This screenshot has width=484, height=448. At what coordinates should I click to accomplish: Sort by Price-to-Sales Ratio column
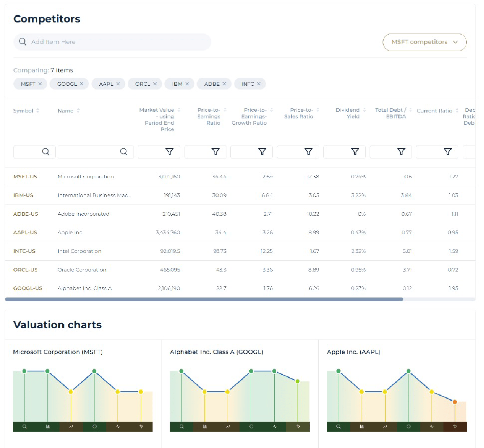[x=318, y=110]
